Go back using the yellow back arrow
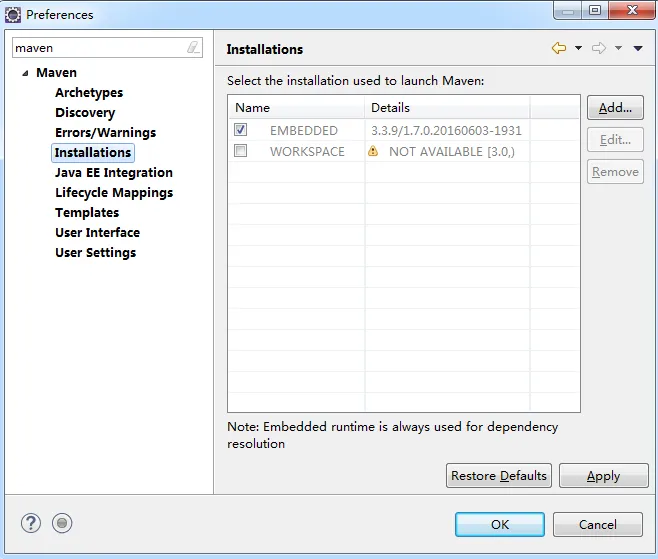 click(559, 48)
